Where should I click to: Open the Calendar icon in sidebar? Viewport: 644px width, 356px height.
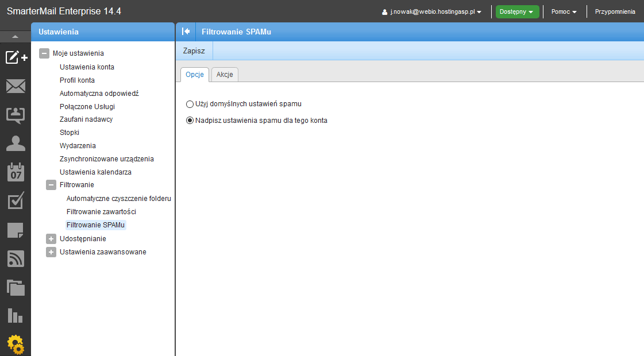(x=16, y=172)
